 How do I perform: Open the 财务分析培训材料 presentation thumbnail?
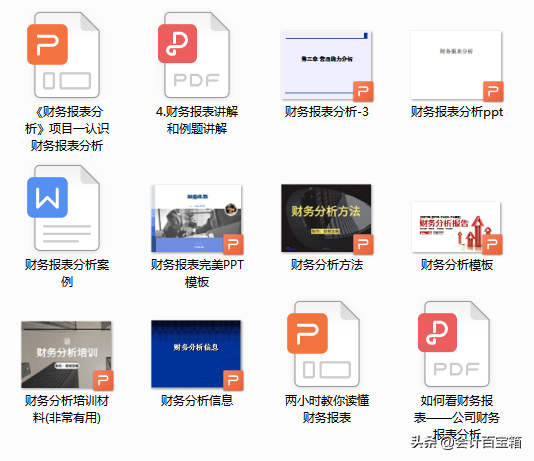click(x=67, y=355)
